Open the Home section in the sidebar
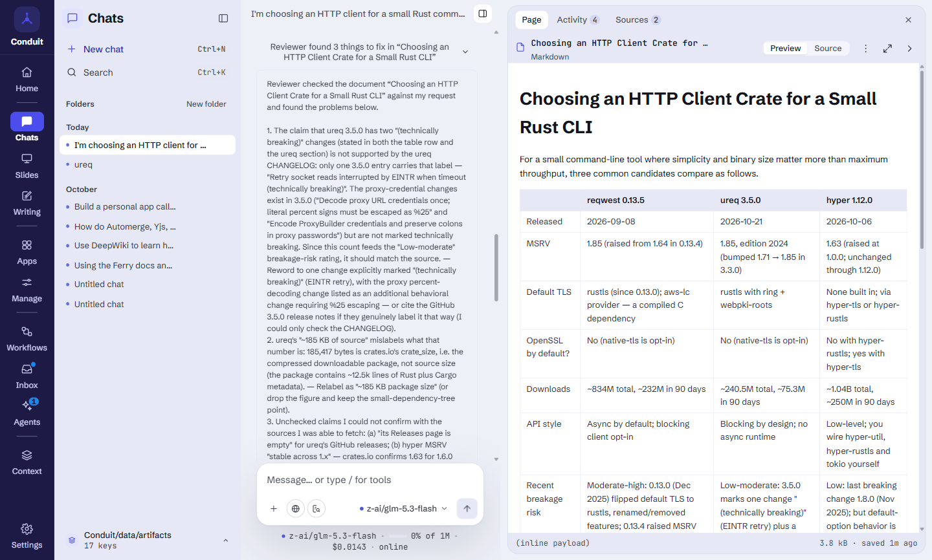 pos(27,80)
